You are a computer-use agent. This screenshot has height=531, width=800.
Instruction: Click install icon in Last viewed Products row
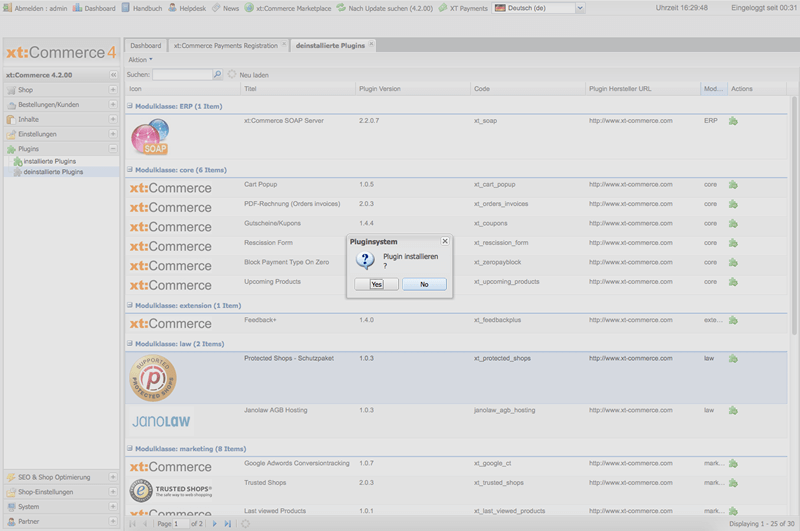pos(733,511)
